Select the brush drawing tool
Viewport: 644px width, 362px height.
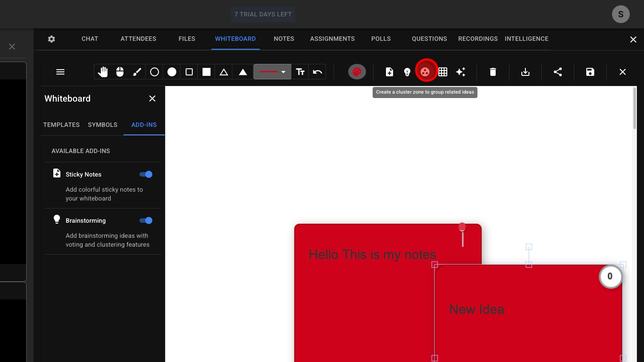[x=137, y=72]
